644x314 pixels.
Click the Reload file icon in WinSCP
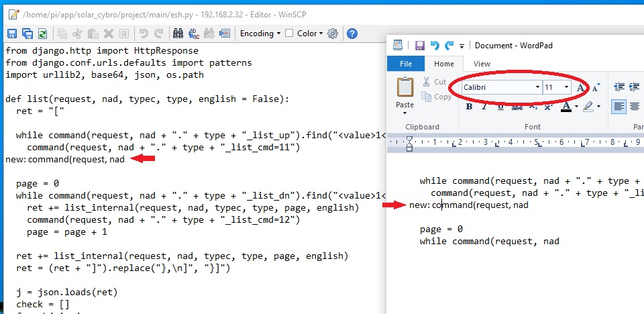[43, 34]
